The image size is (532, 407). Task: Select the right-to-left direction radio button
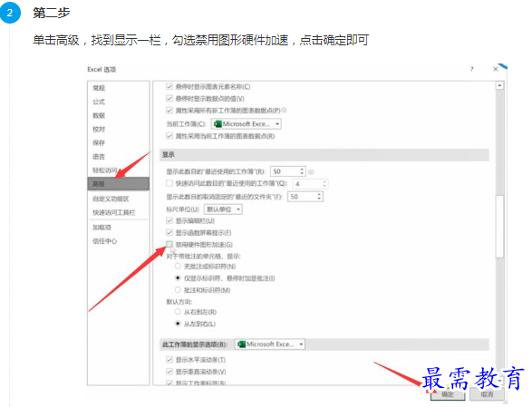(178, 312)
